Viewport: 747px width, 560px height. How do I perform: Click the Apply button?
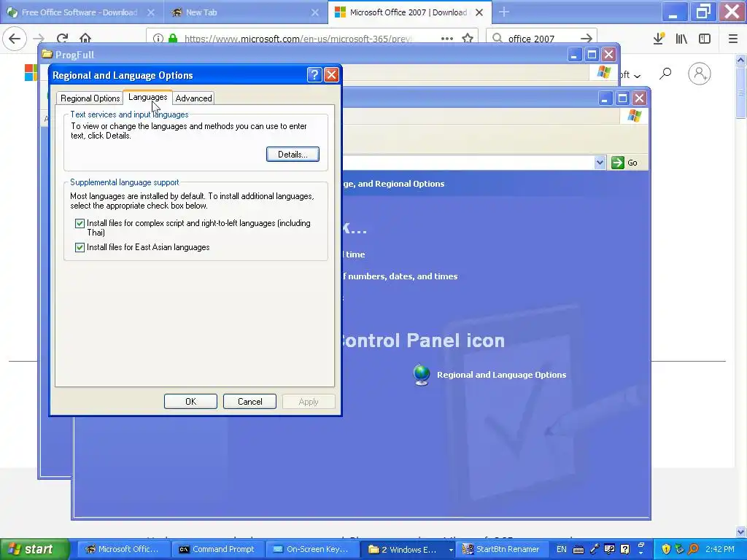[309, 402]
